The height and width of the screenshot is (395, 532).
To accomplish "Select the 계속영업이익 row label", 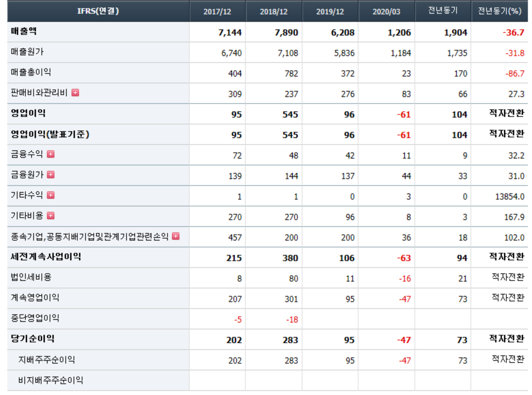I will coord(35,298).
